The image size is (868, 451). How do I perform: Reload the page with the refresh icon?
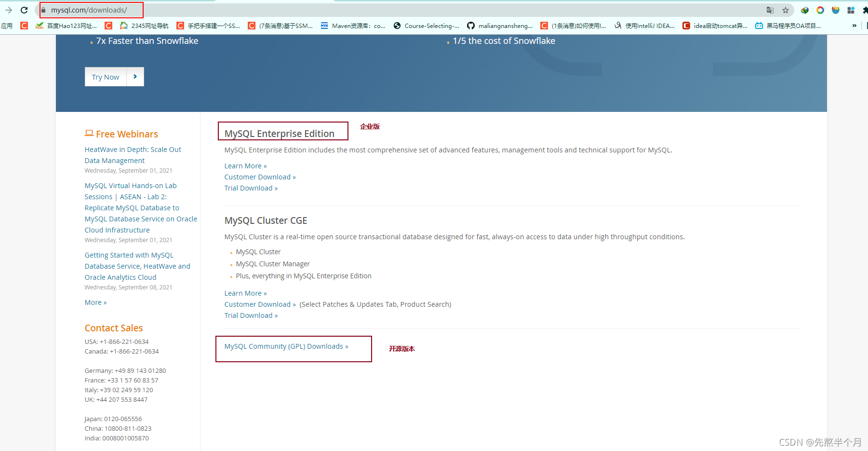(x=24, y=10)
